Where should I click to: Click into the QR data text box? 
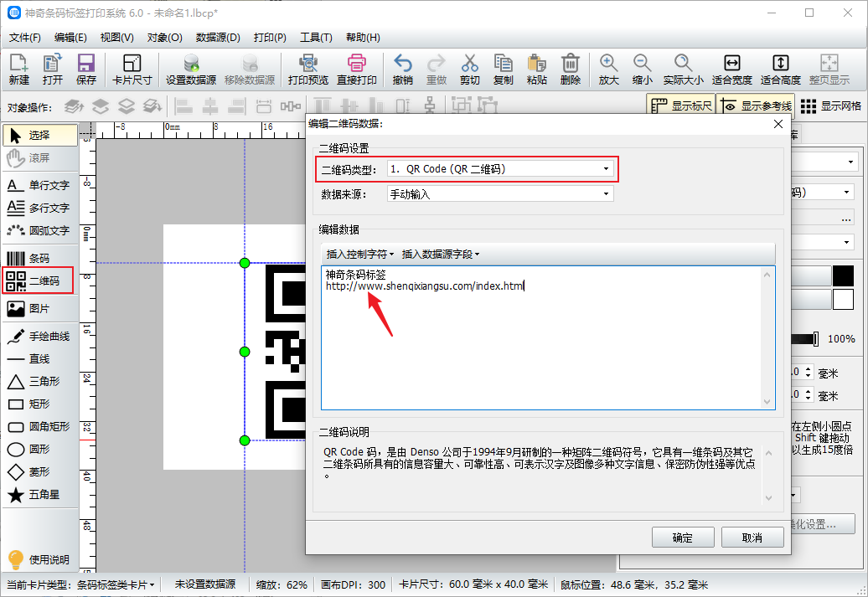543,337
